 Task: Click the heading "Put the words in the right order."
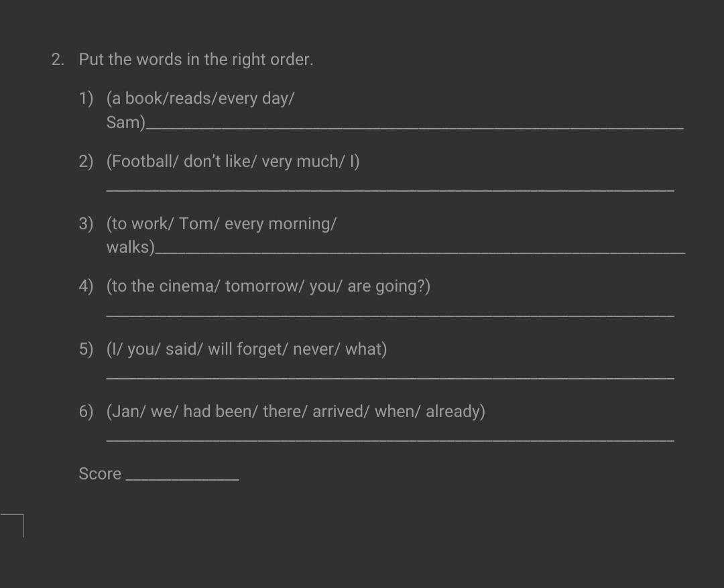pyautogui.click(x=196, y=60)
